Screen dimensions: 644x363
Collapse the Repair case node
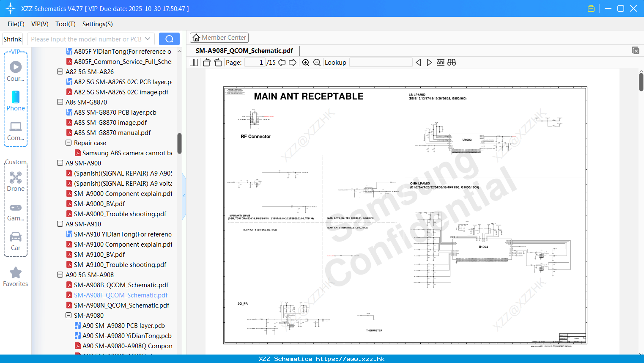[69, 143]
